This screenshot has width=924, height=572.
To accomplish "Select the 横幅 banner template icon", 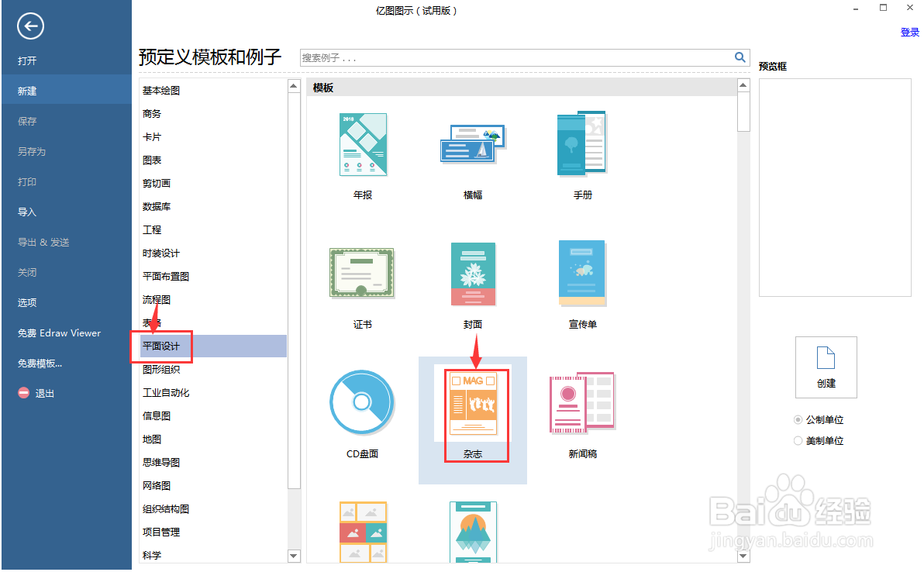I will click(473, 144).
